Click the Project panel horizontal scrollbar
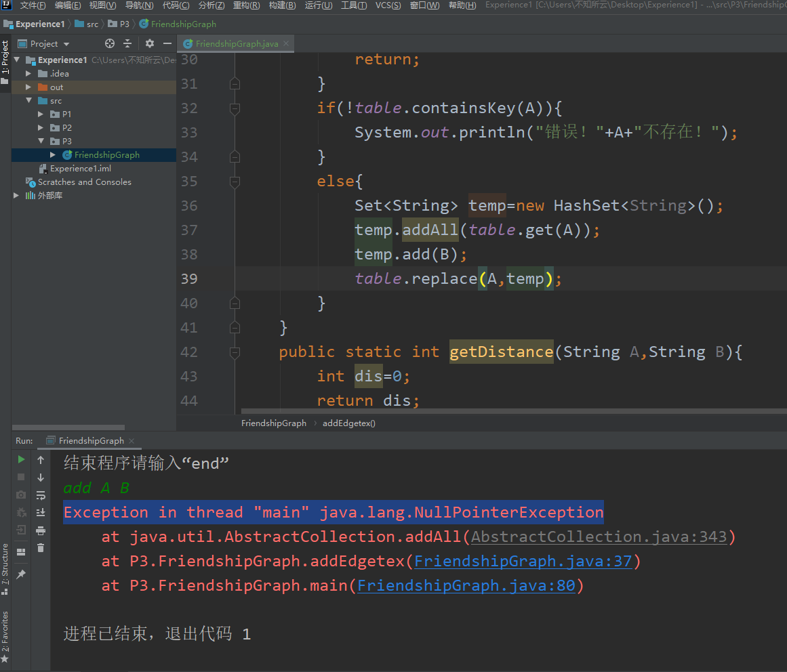787x672 pixels. [x=68, y=427]
